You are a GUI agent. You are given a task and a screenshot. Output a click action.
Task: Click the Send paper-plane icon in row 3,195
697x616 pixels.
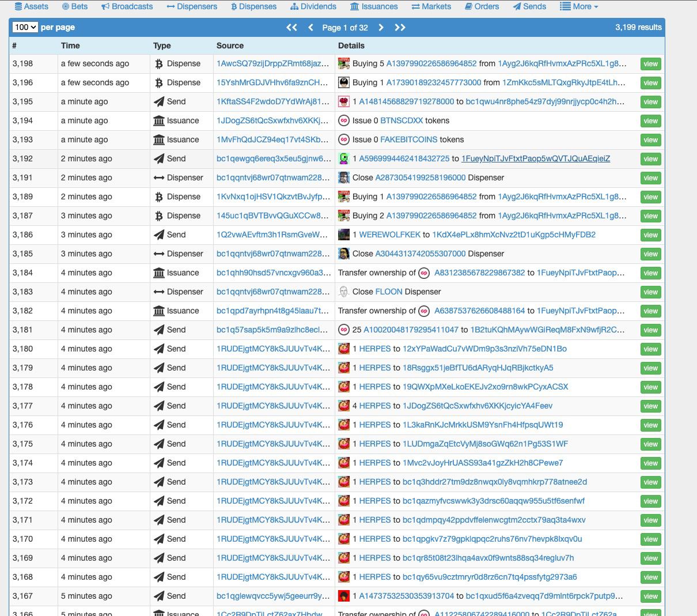tap(159, 102)
